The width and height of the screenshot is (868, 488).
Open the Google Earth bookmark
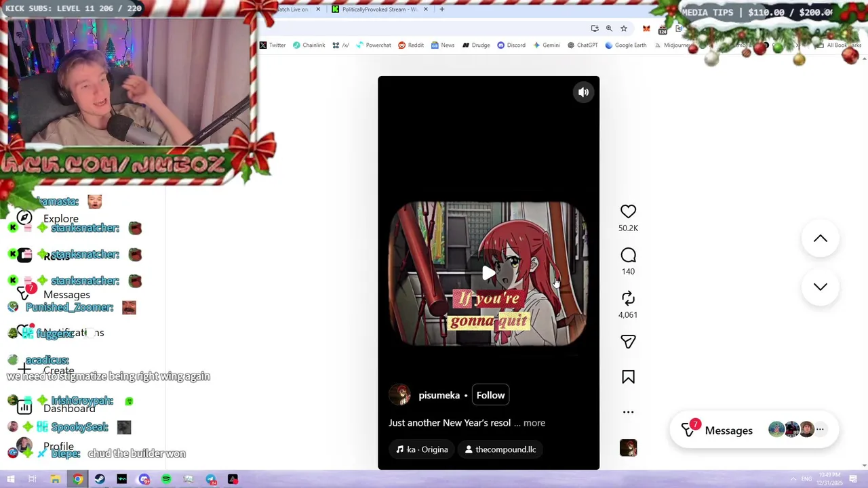coord(625,45)
